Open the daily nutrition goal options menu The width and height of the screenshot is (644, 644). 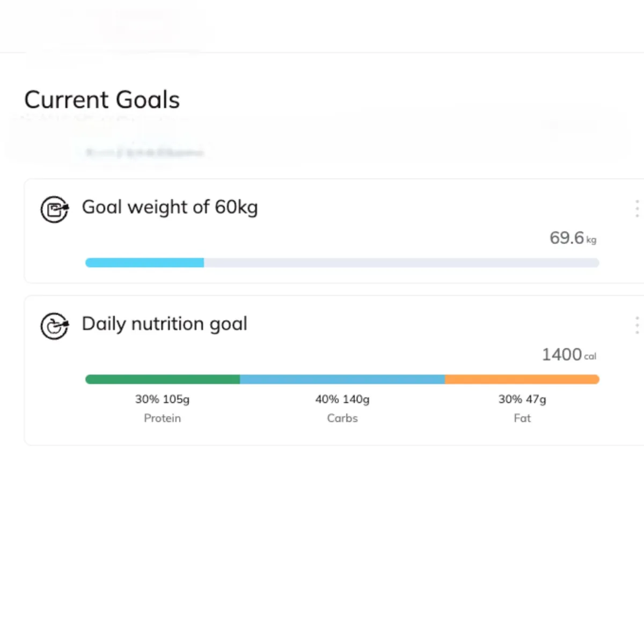click(637, 325)
